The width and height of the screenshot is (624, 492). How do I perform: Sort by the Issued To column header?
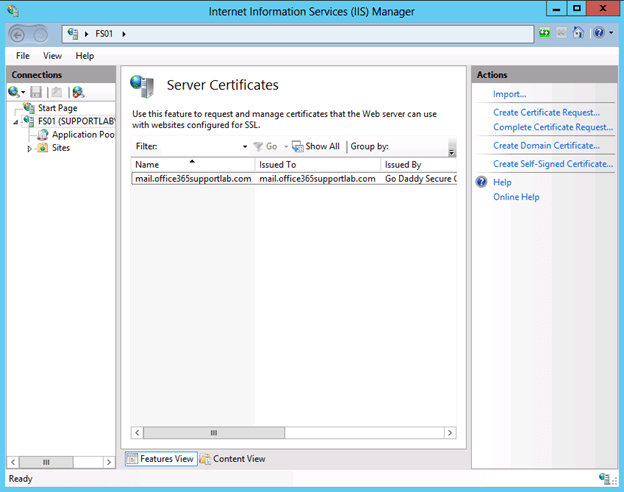point(318,164)
